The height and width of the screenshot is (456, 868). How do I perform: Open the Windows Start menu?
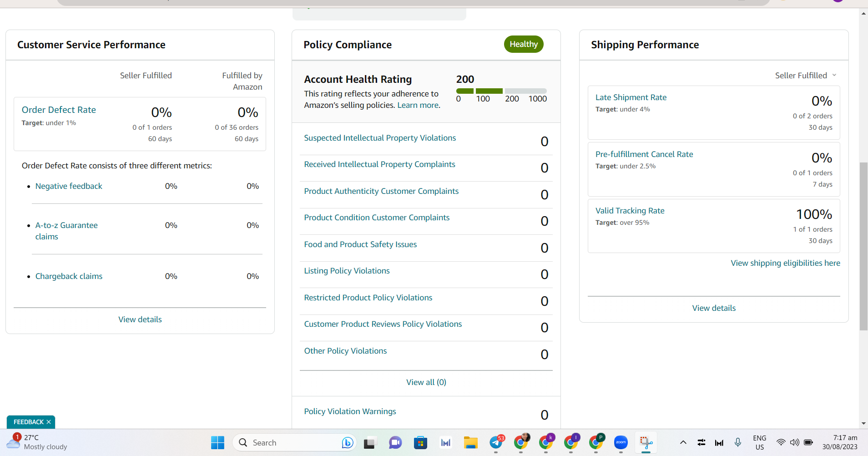tap(217, 442)
